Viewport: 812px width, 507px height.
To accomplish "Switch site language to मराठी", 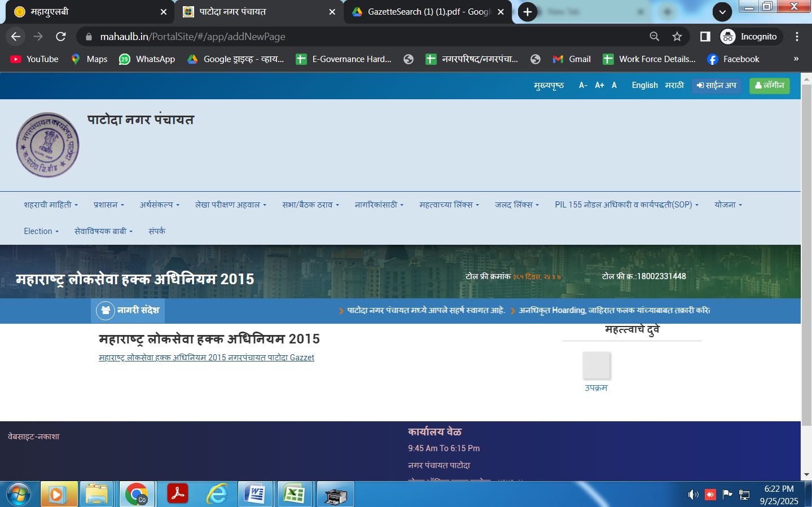I will coord(674,85).
